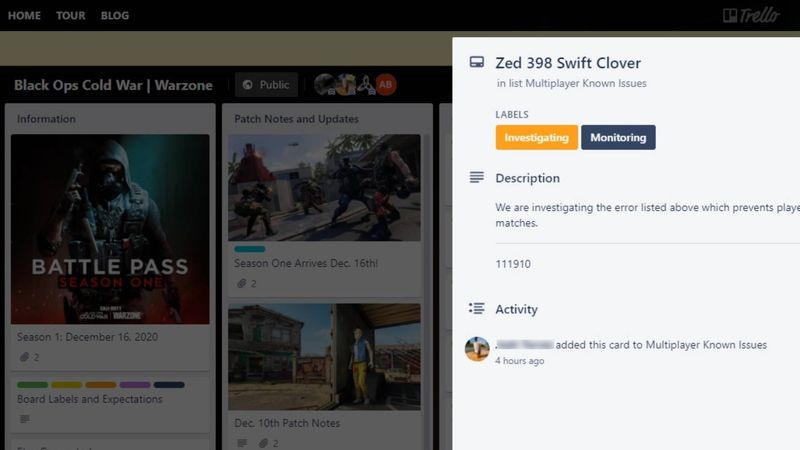This screenshot has height=450, width=800.
Task: Click the card icon beside Zed 398 Swift Clover
Action: coord(477,62)
